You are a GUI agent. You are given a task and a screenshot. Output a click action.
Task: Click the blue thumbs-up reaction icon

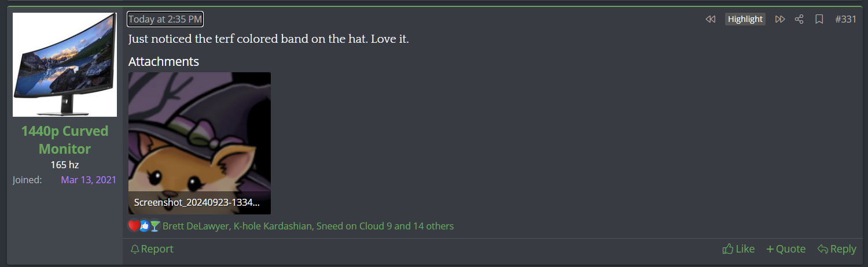(145, 226)
